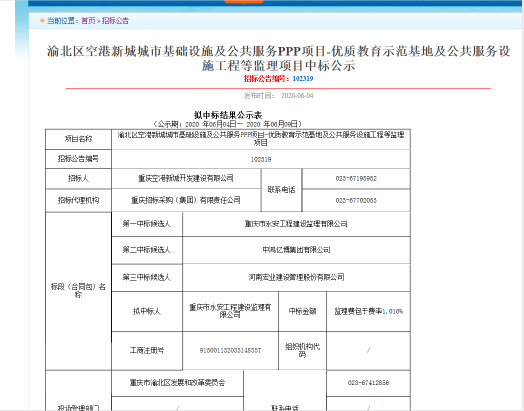Select the 招标人 label cell
The width and height of the screenshot is (524, 411).
(78, 178)
